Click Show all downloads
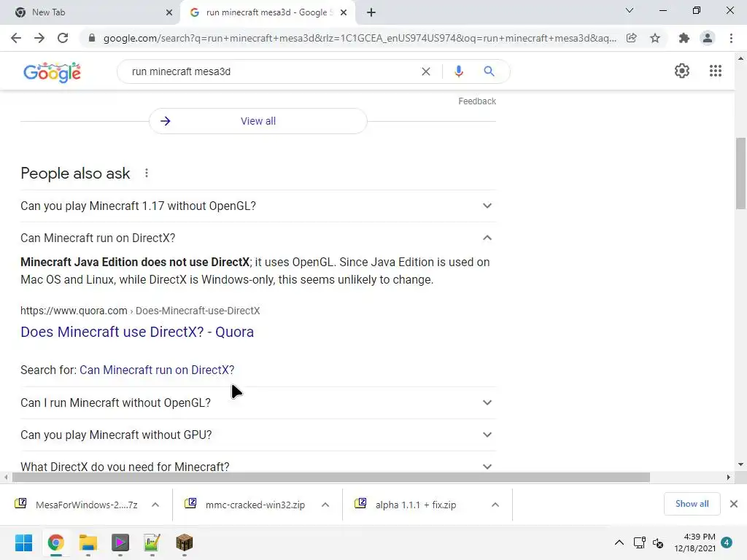 coord(692,504)
